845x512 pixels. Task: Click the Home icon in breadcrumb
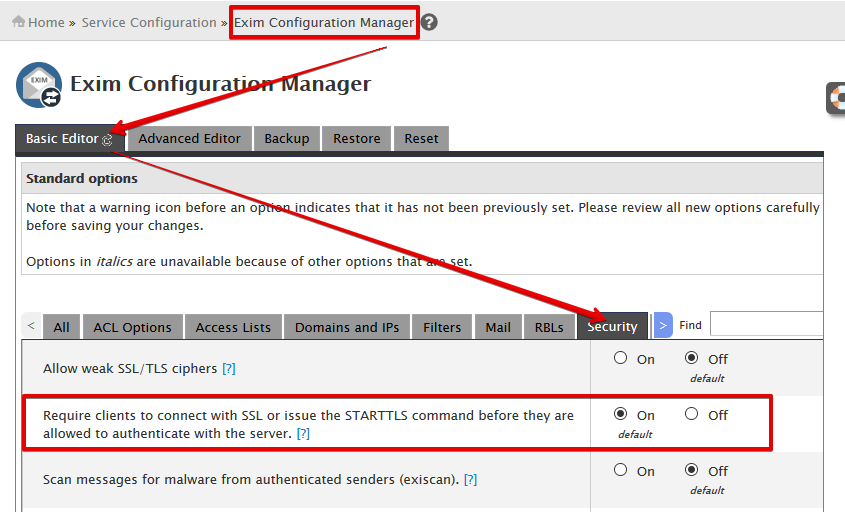tap(18, 22)
